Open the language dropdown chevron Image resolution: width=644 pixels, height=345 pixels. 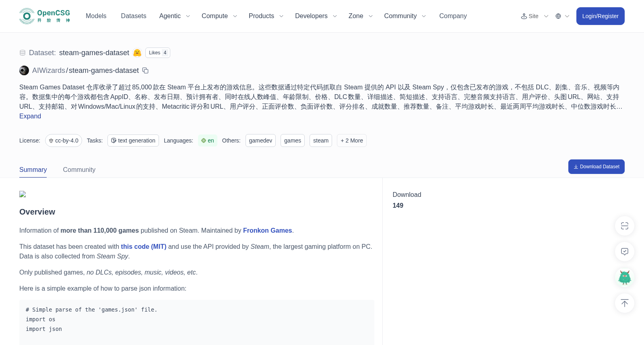pyautogui.click(x=567, y=16)
